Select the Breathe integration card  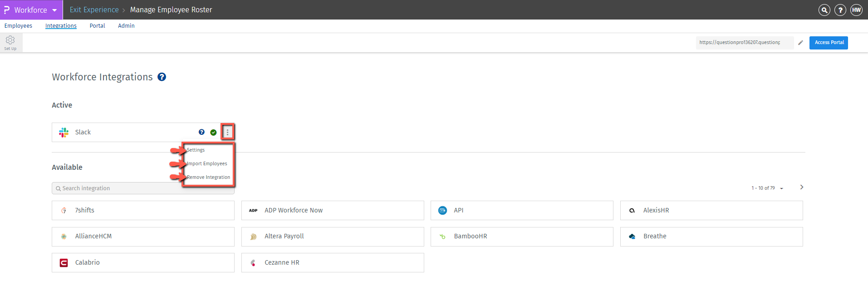(x=711, y=237)
